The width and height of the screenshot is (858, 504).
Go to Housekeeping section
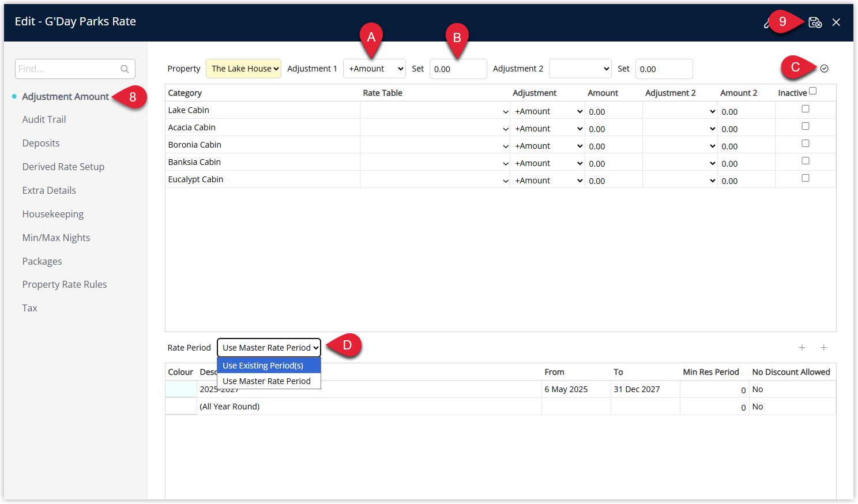[x=53, y=215]
